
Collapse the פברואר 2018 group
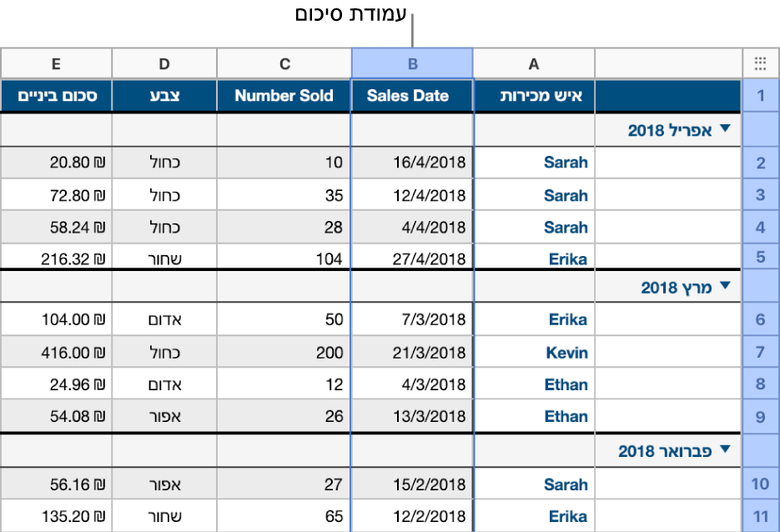pyautogui.click(x=725, y=450)
